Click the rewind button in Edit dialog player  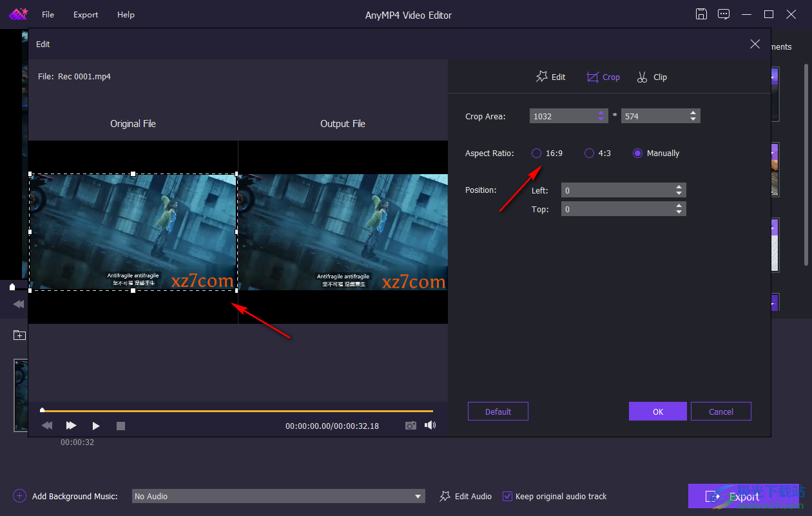[47, 426]
